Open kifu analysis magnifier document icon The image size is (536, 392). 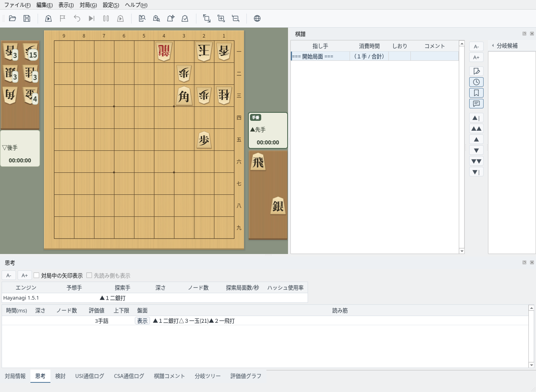pos(142,18)
